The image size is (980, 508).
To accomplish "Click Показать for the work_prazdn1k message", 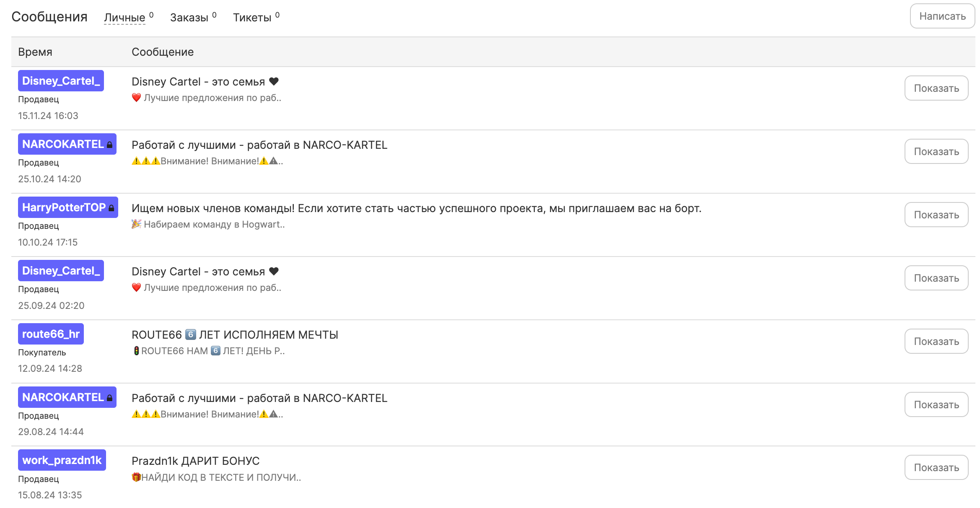I will click(936, 467).
